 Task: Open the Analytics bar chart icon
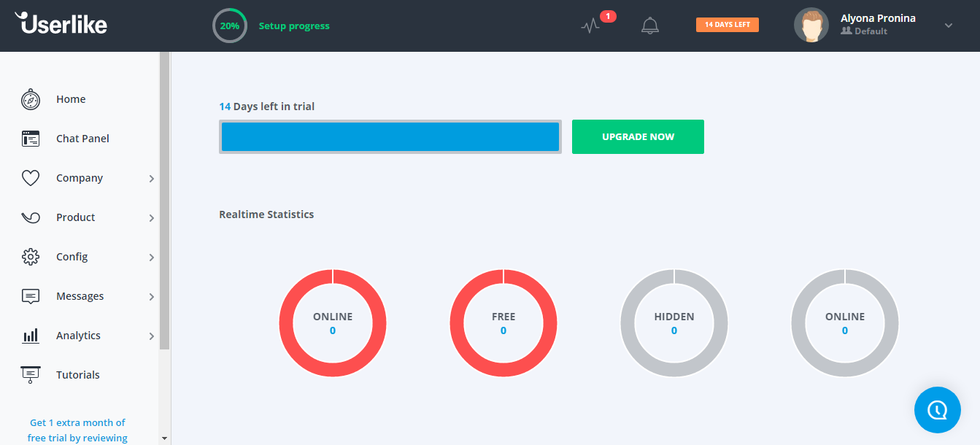tap(31, 336)
